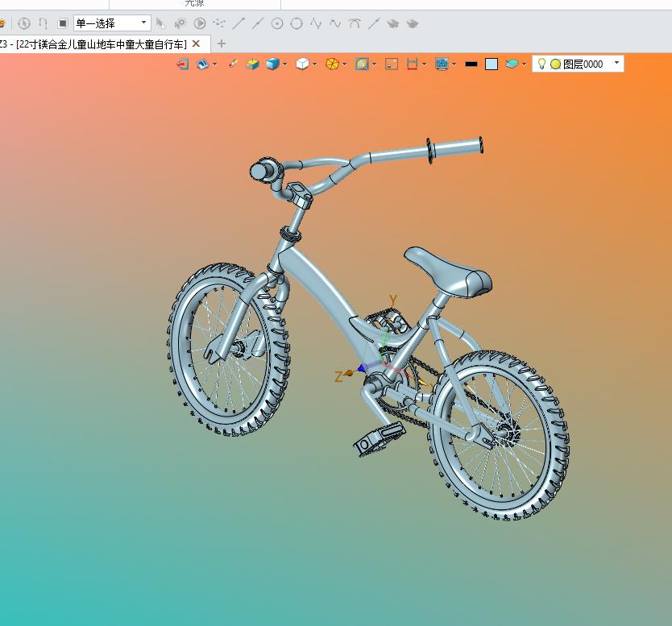Select the white cube view icon

point(303,64)
